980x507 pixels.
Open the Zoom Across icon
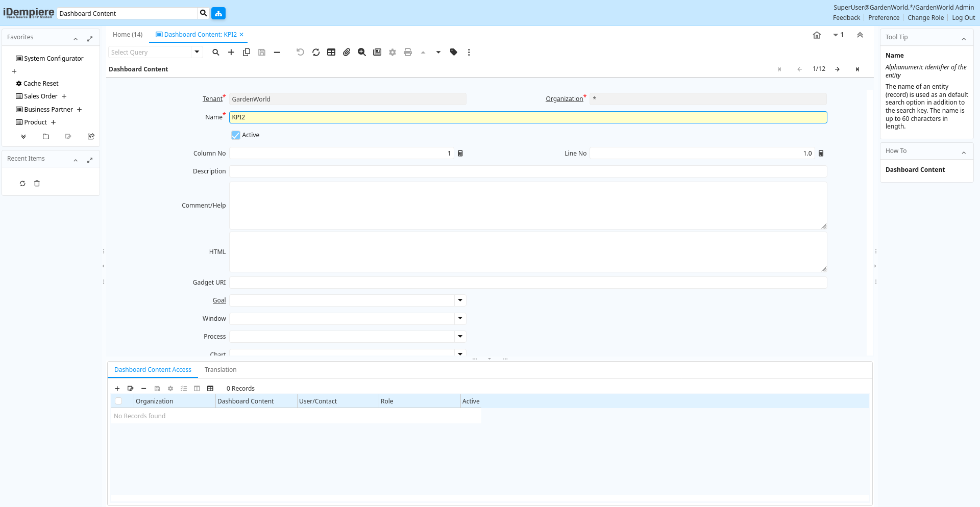(x=362, y=52)
